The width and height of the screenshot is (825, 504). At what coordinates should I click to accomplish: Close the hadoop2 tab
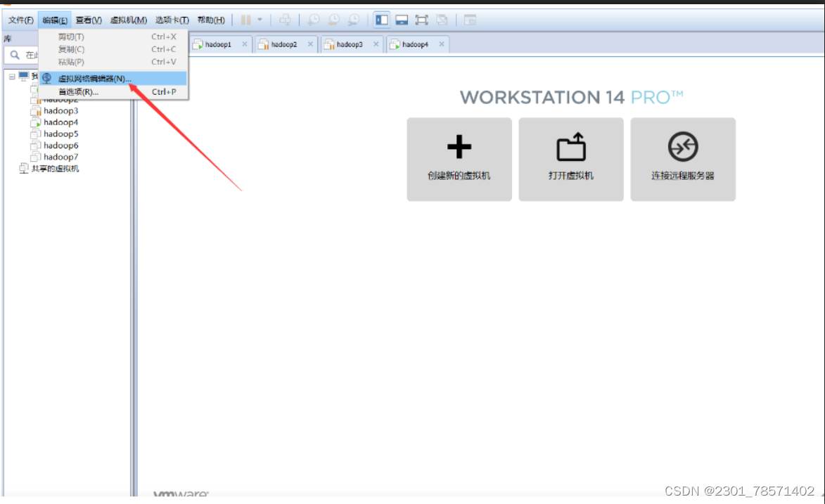point(310,44)
